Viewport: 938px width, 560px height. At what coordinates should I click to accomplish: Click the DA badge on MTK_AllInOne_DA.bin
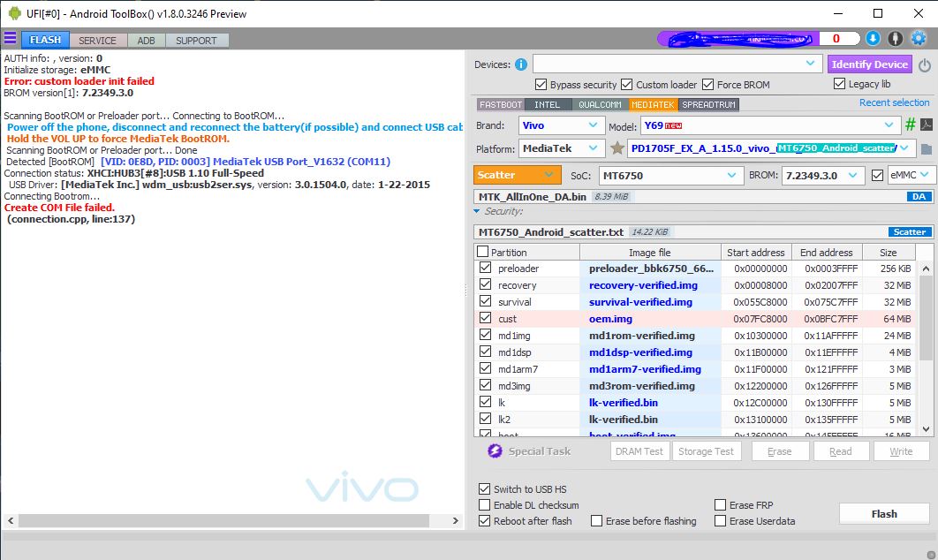coord(919,196)
